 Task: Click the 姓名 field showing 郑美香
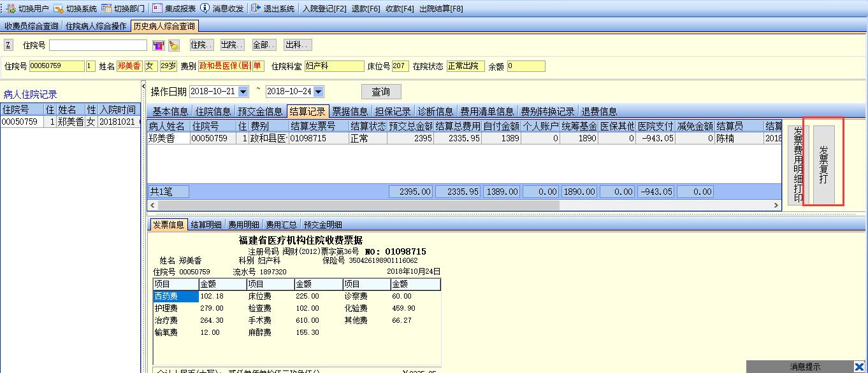(x=129, y=66)
